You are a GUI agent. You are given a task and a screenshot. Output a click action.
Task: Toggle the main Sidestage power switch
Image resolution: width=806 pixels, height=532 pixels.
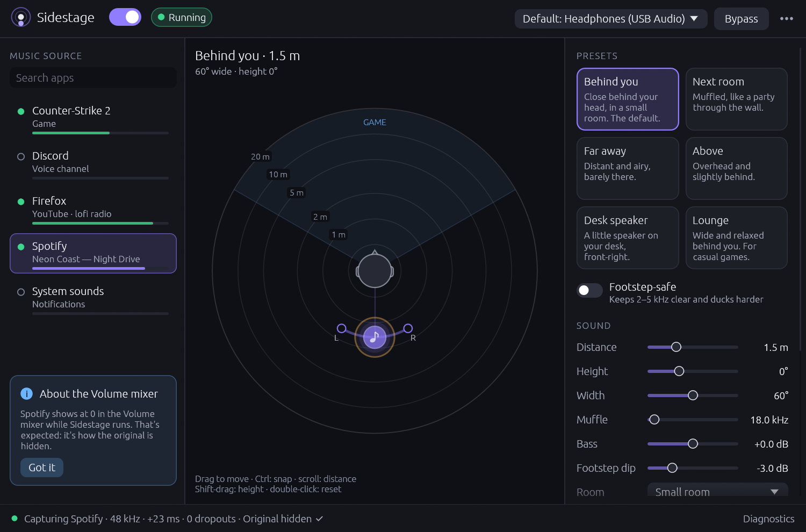pyautogui.click(x=125, y=17)
